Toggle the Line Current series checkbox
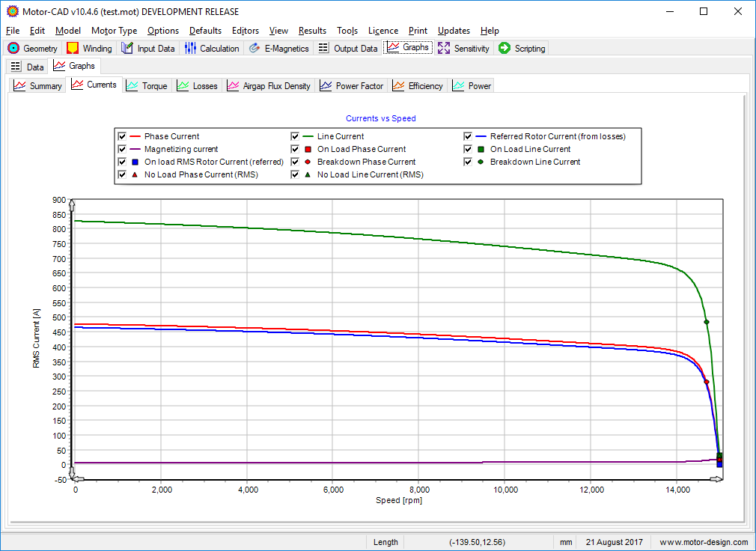Screen dimensions: 756x551 [295, 136]
